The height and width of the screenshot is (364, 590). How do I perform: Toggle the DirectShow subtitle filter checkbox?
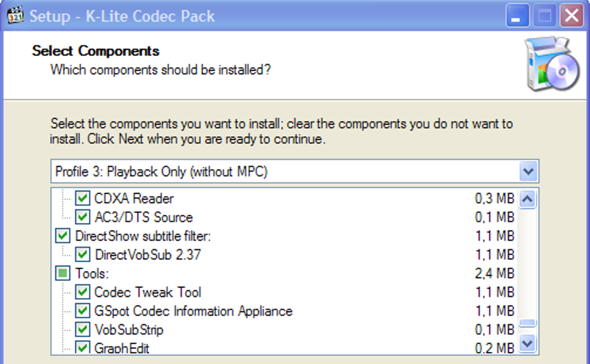pyautogui.click(x=63, y=236)
